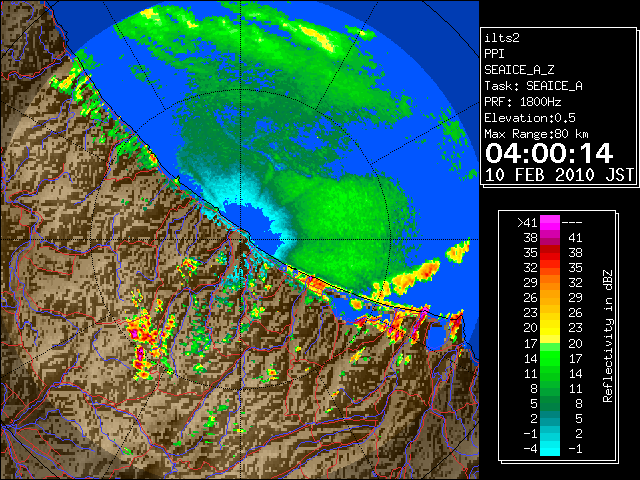640x480 pixels.
Task: Click the 'Reflectivity in dBZ' legend title
Action: click(607, 336)
